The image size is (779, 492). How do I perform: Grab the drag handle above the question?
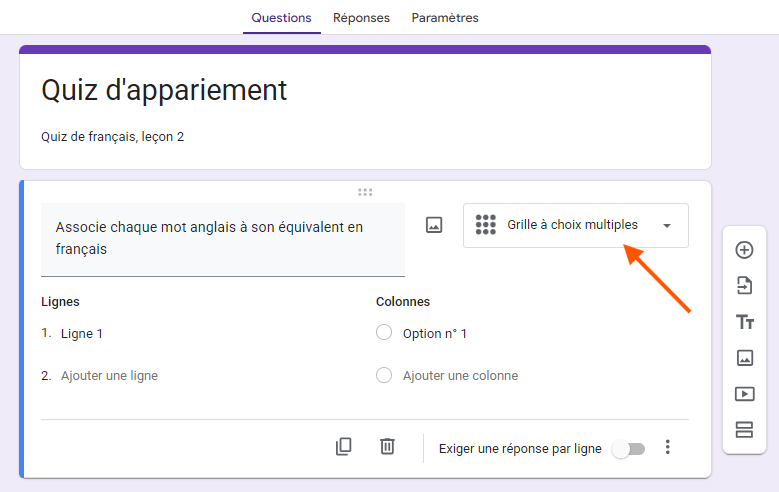[x=365, y=192]
